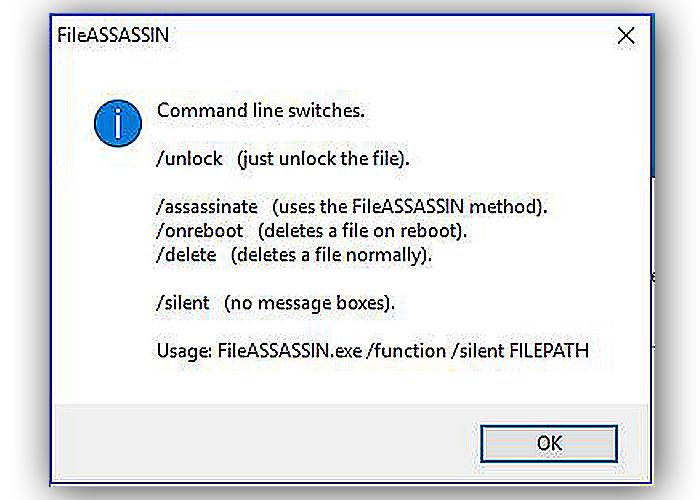Click the "(just unlock the file)" description
Viewport: 700px width, 500px height.
324,158
